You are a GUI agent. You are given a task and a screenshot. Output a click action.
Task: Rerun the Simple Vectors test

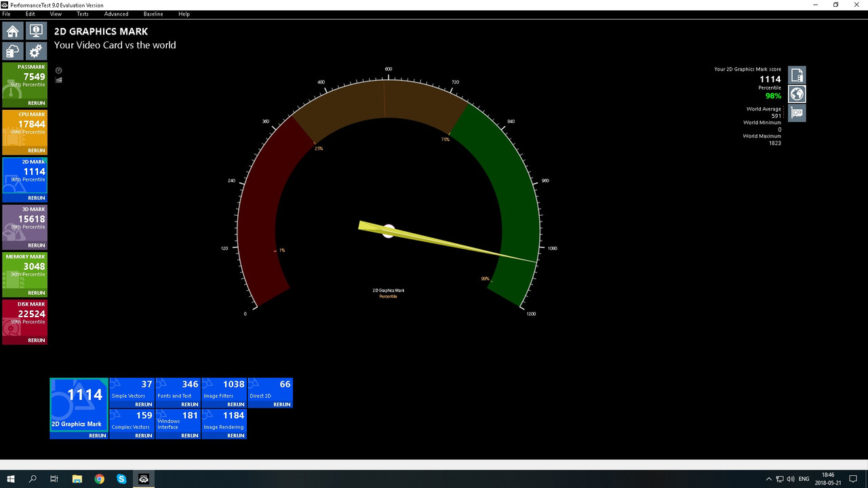coord(143,405)
